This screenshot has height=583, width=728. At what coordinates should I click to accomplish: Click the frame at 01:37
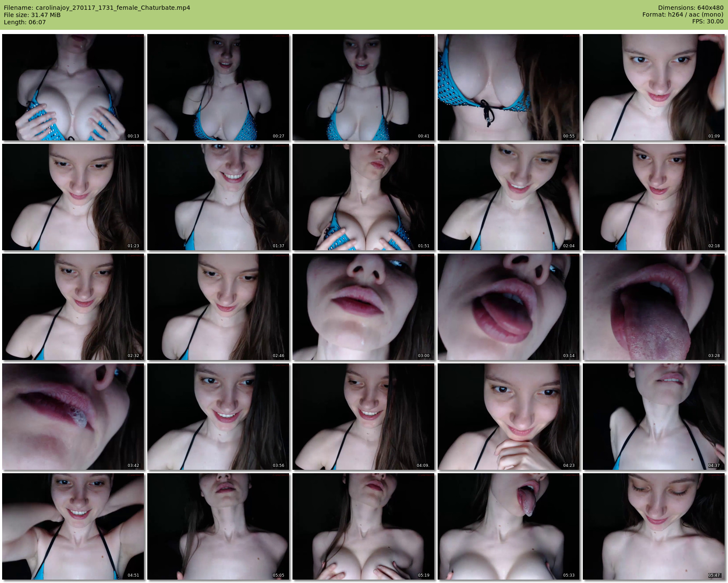point(218,197)
